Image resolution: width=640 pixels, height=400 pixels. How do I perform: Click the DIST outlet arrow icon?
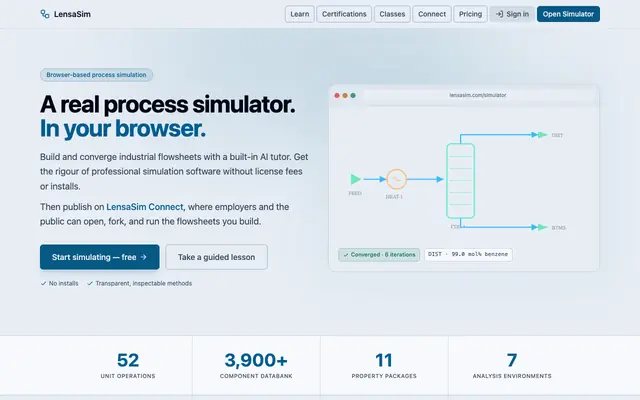click(542, 135)
